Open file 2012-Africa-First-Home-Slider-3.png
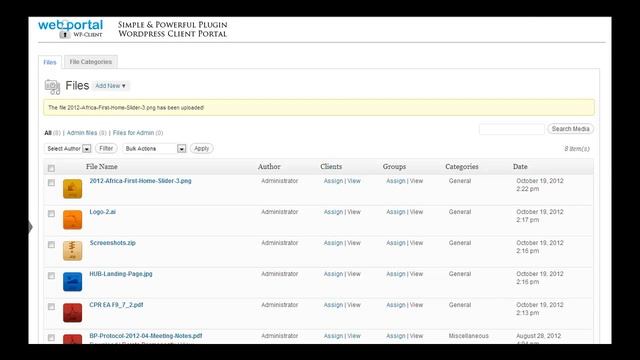This screenshot has width=640, height=360. click(x=140, y=181)
